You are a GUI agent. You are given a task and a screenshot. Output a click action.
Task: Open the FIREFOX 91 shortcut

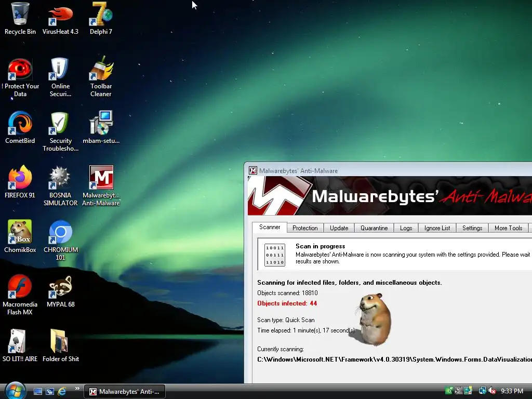(20, 181)
